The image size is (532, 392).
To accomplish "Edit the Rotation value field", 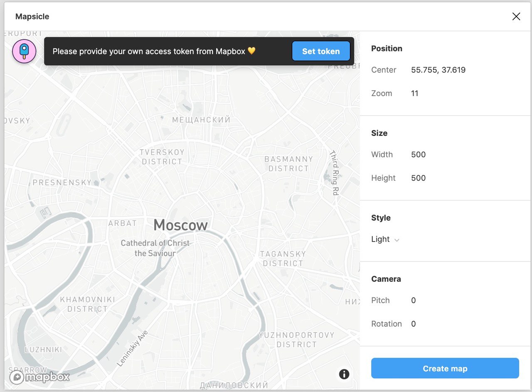I will pyautogui.click(x=413, y=324).
